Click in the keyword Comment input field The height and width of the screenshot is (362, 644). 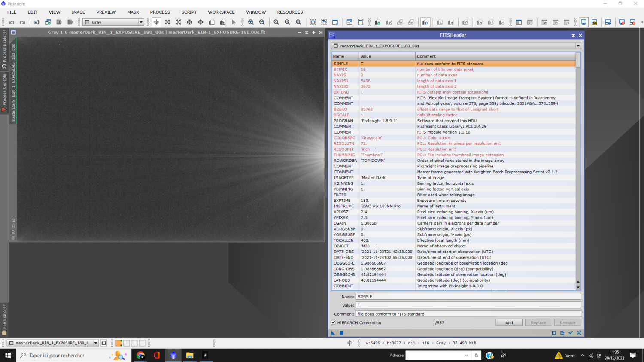click(468, 314)
